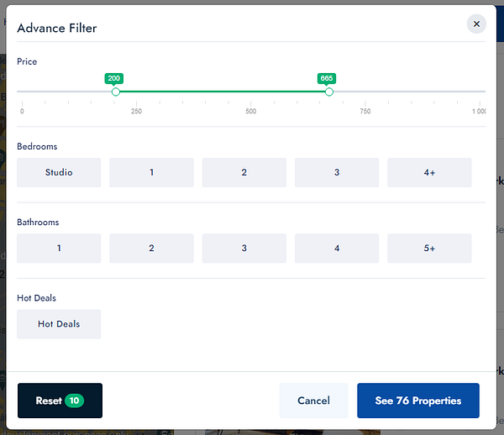The height and width of the screenshot is (435, 504).
Task: Reset all applied filters
Action: [60, 401]
